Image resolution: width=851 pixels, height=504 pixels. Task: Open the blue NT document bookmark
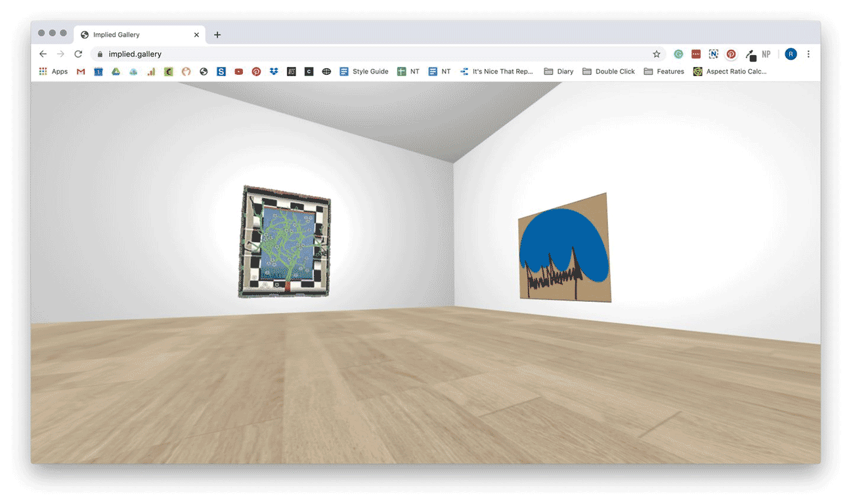pyautogui.click(x=439, y=72)
